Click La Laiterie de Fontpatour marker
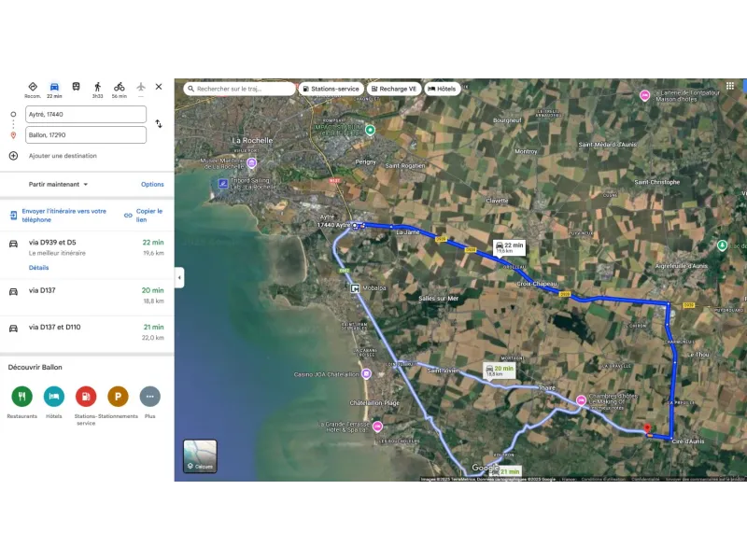The image size is (747, 560). pos(644,96)
